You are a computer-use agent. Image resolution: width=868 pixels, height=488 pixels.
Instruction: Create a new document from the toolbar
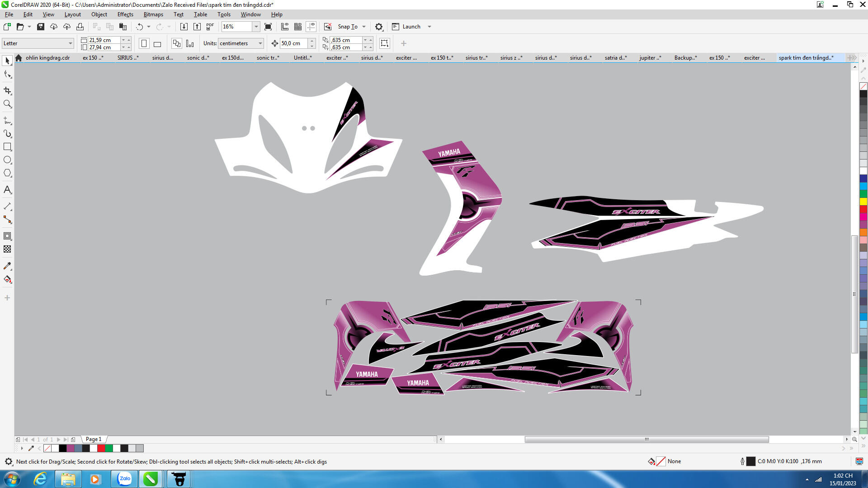(x=7, y=27)
